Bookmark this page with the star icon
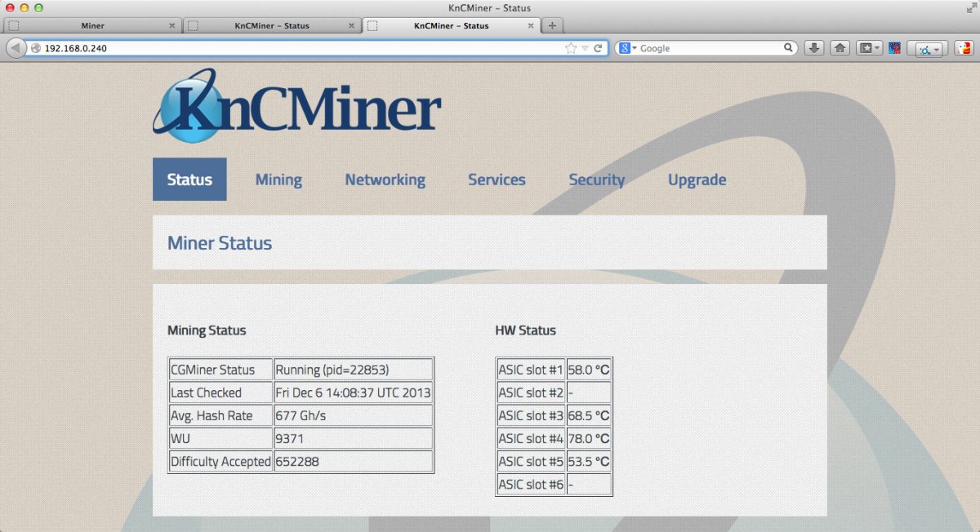 (571, 48)
